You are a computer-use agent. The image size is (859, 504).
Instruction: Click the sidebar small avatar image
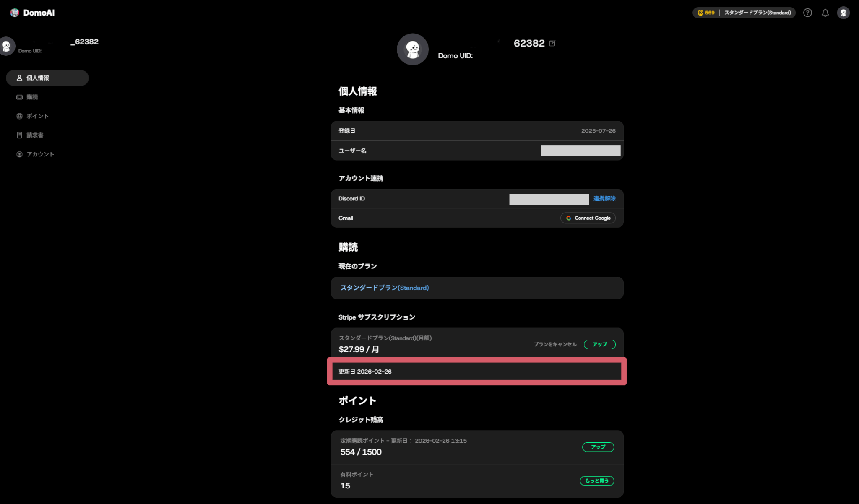pos(6,46)
